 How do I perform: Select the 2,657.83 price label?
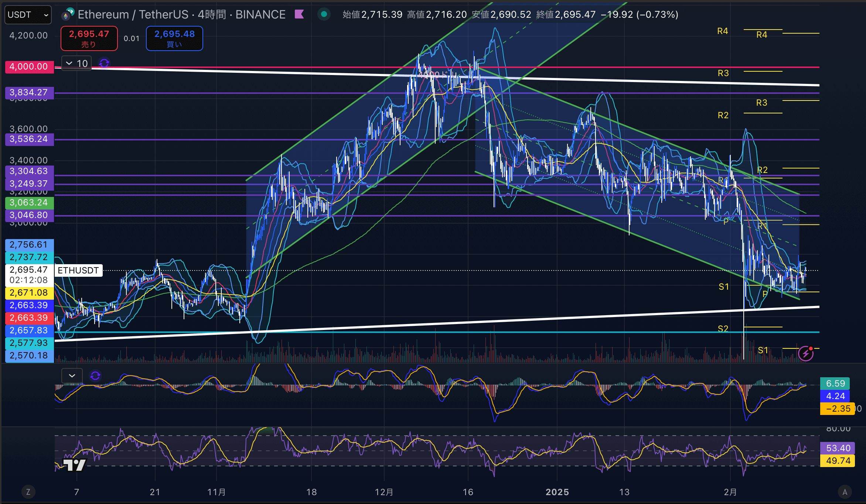pos(29,331)
